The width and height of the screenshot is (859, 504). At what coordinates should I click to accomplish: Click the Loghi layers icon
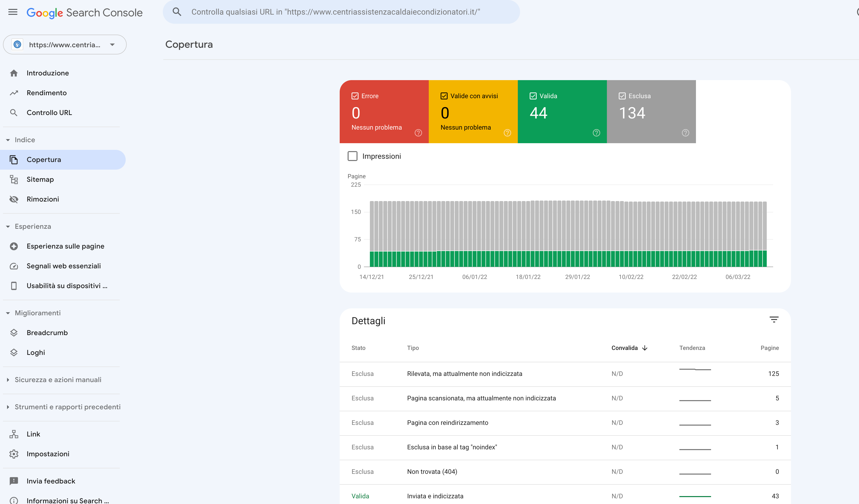tap(14, 352)
